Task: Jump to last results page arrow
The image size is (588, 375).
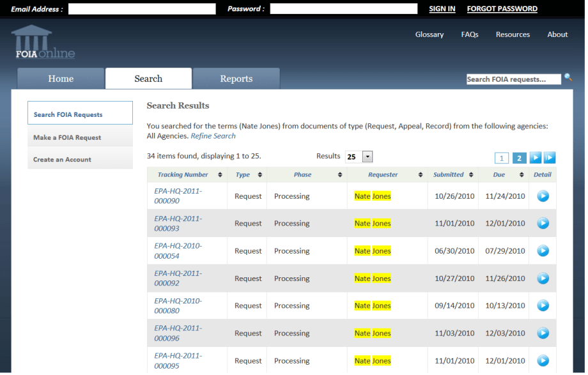Action: point(550,158)
